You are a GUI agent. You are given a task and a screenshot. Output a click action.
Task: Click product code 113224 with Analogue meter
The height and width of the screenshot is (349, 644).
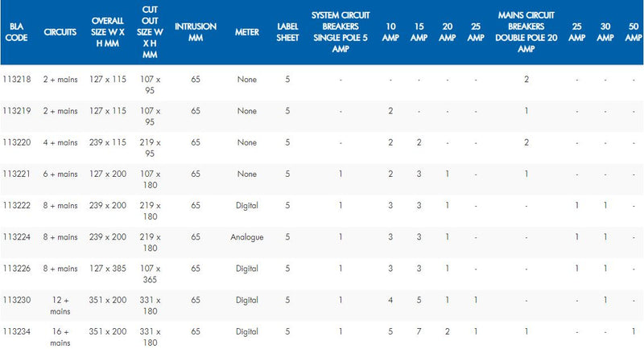click(16, 237)
